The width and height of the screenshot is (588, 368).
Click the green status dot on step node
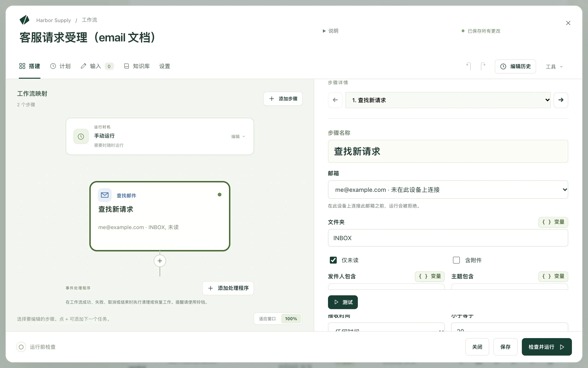click(x=220, y=195)
